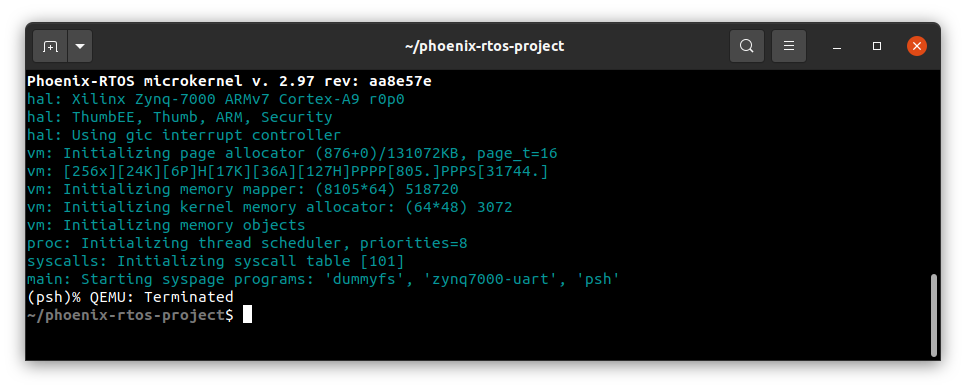Click the syscall table [101] line
This screenshot has height=389, width=966.
pyautogui.click(x=216, y=261)
